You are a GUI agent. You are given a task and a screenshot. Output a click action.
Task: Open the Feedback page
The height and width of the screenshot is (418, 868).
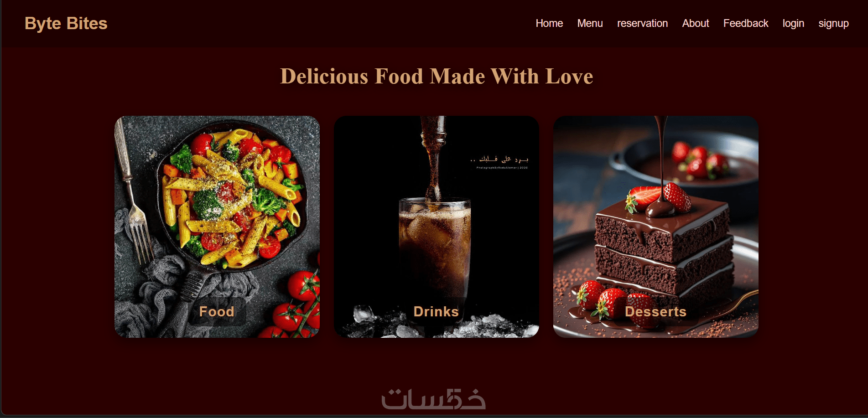[x=746, y=23]
